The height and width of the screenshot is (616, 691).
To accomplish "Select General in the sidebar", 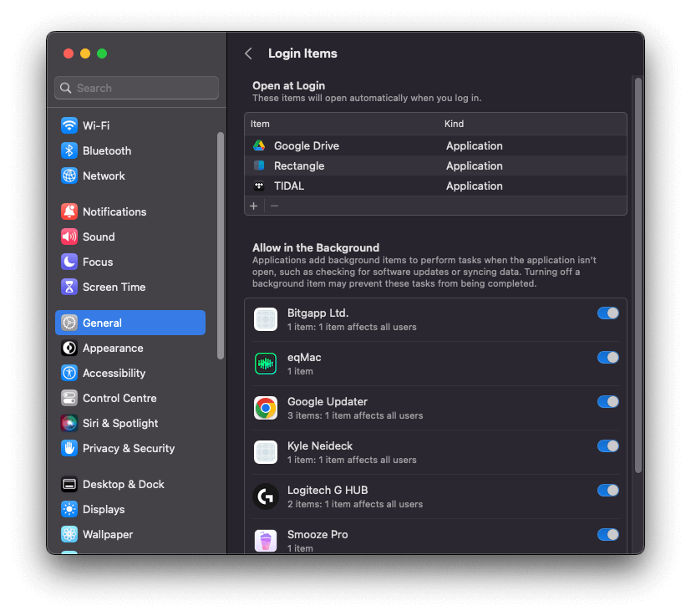I will 130,323.
